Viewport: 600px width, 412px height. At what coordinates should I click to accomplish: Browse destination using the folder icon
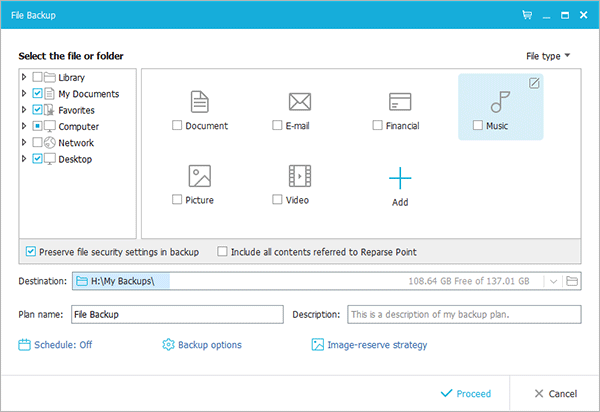573,282
